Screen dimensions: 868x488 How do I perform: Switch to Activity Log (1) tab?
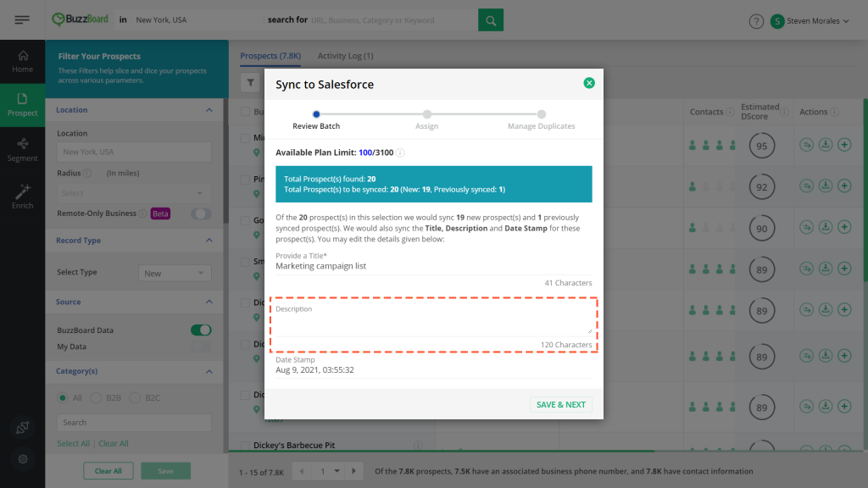346,56
